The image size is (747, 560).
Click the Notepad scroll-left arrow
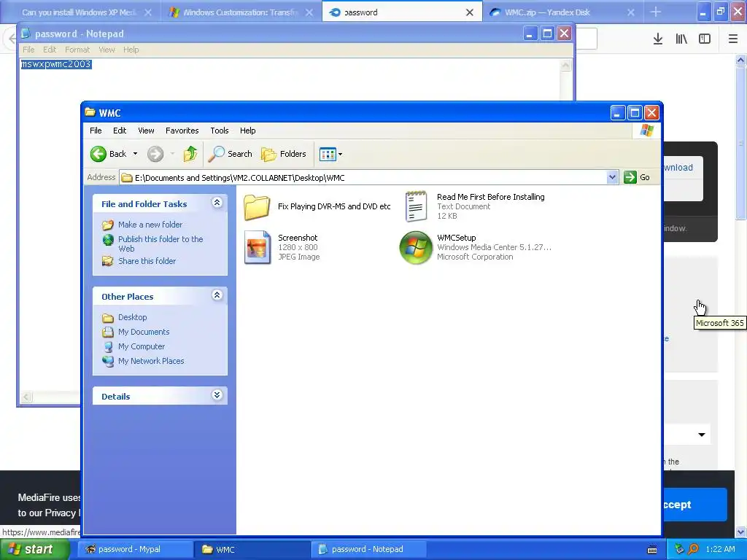pos(26,397)
